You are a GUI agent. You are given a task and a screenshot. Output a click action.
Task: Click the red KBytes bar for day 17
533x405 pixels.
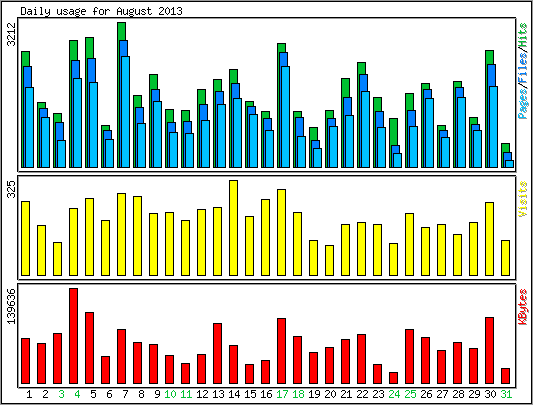point(281,351)
